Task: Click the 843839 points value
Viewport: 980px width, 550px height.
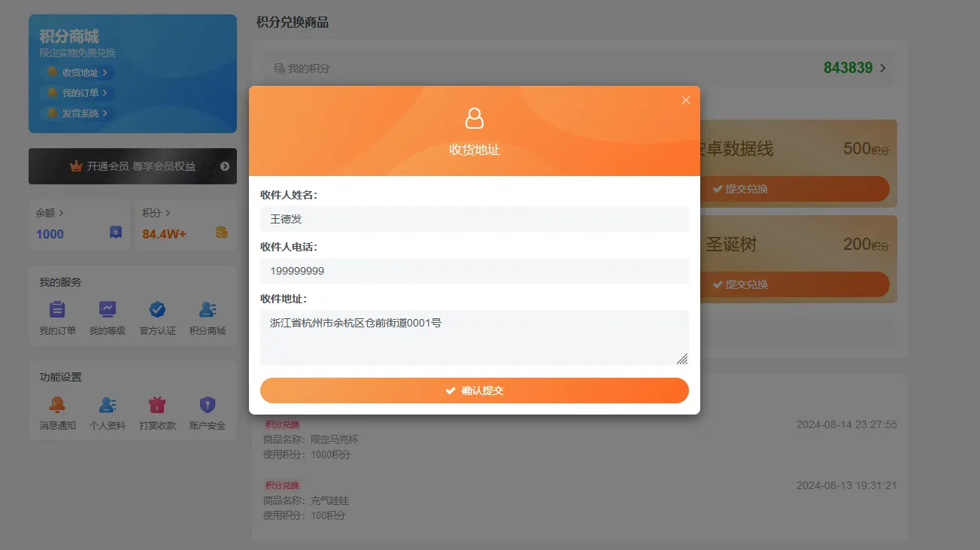Action: click(x=848, y=68)
